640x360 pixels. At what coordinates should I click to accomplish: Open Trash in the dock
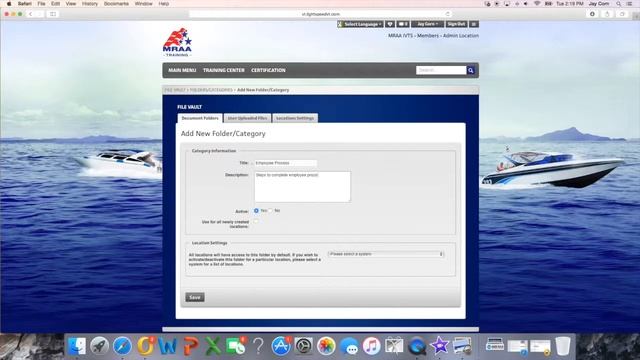[x=563, y=346]
